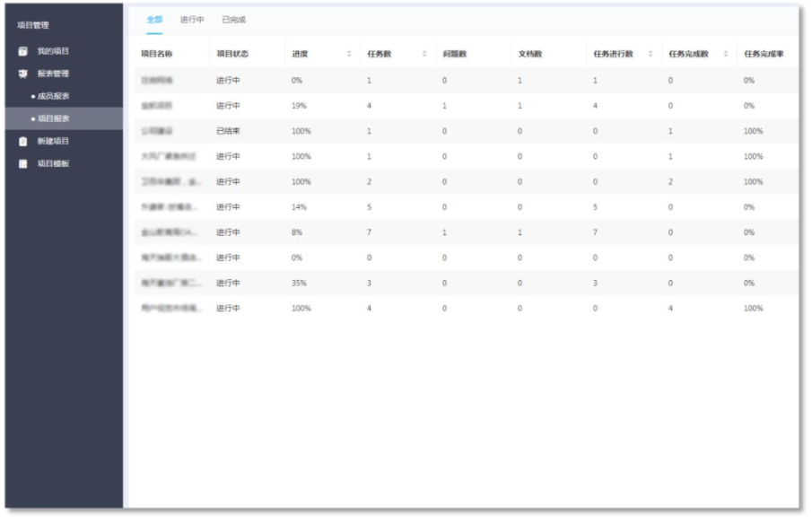Open 我的项目 from the sidebar
Image resolution: width=812 pixels, height=524 pixels.
53,51
